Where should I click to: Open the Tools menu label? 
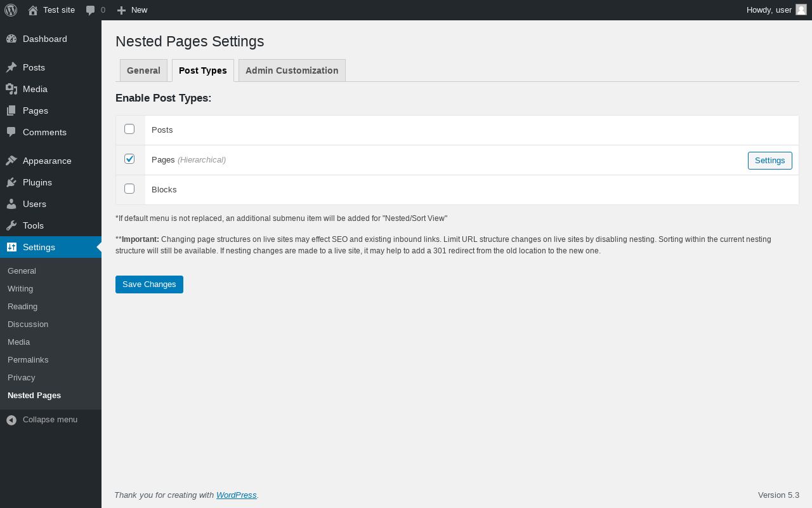click(33, 225)
